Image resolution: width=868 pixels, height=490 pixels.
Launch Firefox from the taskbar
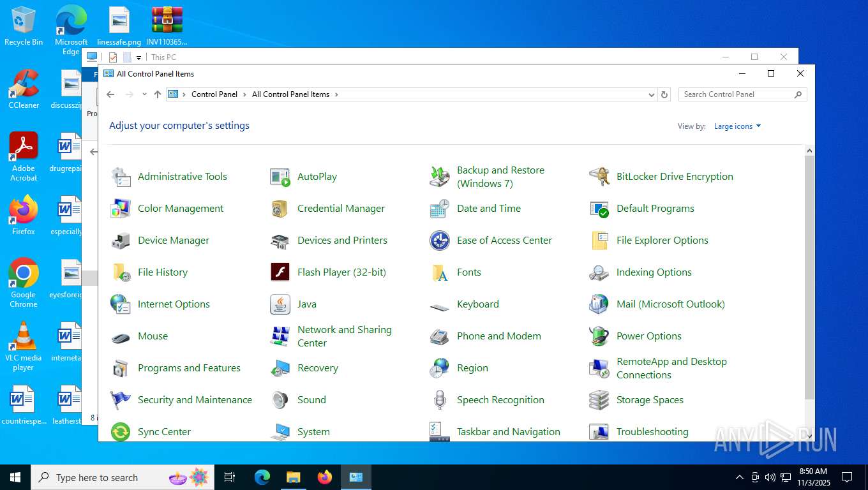[x=325, y=477]
